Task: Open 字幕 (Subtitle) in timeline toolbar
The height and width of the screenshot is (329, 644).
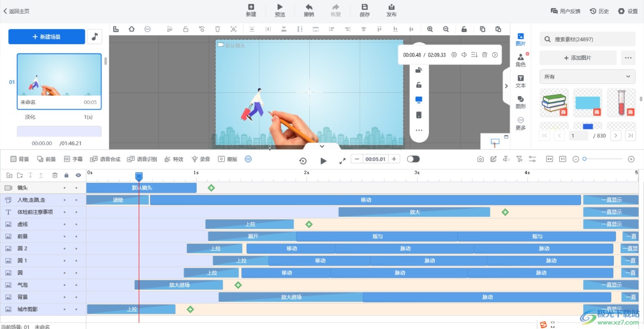Action: [73, 159]
